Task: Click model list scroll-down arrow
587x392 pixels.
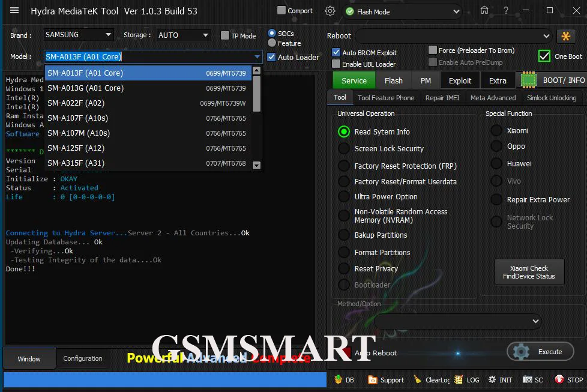Action: (256, 165)
